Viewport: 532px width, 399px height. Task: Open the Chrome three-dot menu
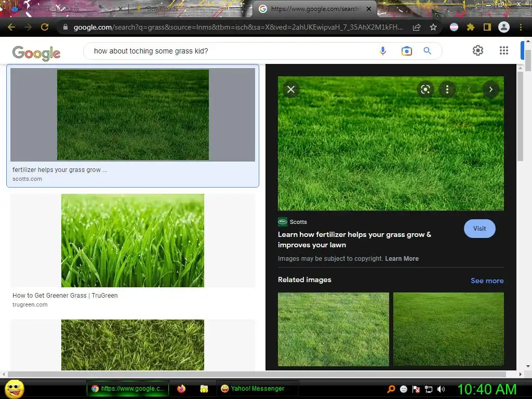point(521,27)
